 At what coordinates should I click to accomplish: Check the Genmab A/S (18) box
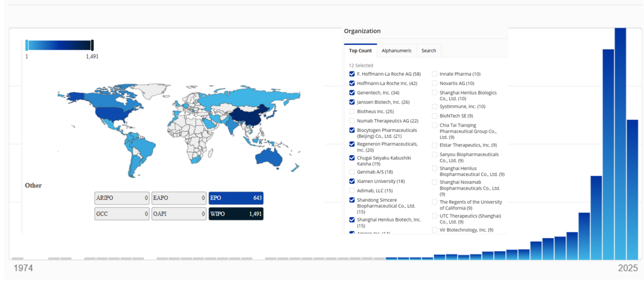point(352,172)
